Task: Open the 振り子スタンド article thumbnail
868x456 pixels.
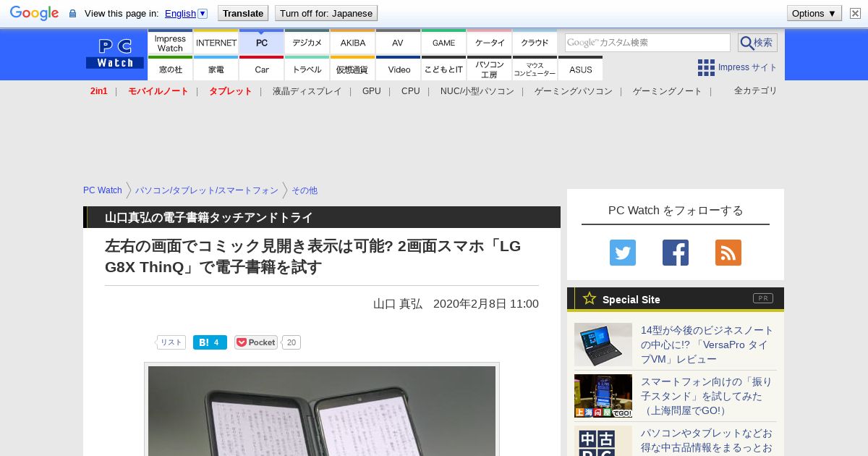Action: (603, 396)
